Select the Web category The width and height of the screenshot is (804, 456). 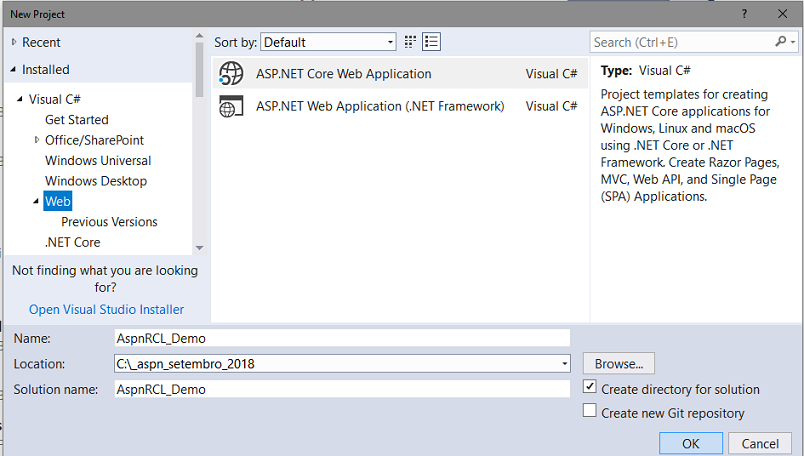(x=57, y=201)
